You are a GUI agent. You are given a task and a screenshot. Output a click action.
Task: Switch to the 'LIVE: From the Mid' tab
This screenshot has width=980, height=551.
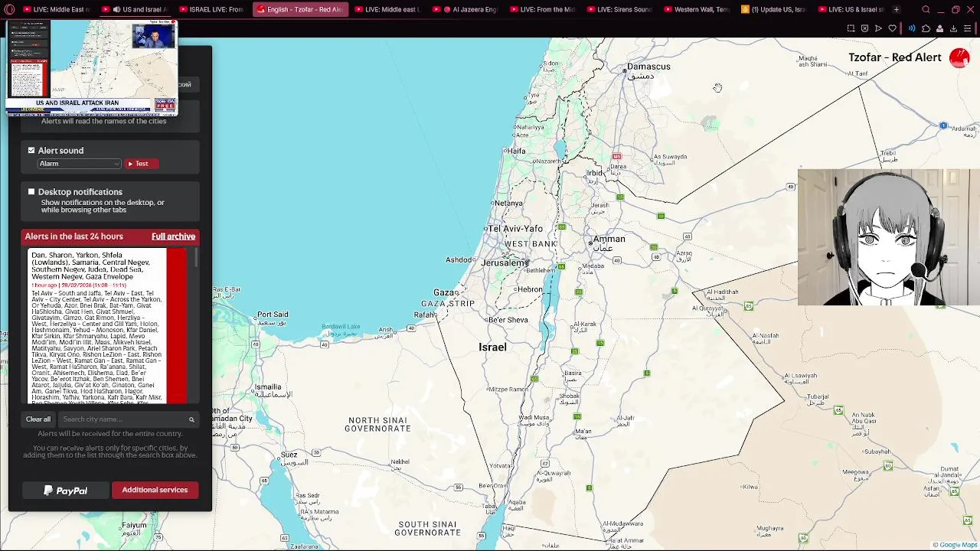[x=541, y=9]
